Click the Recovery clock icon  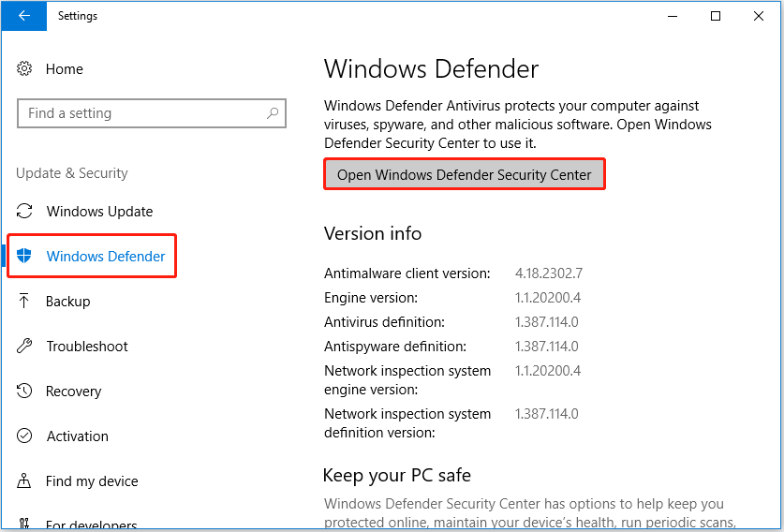click(25, 392)
